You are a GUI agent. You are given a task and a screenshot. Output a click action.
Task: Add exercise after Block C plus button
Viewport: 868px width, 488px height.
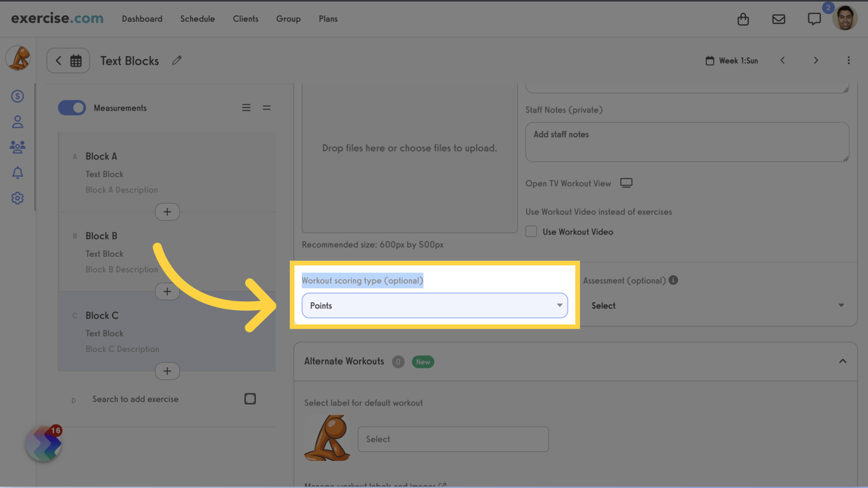coord(167,371)
